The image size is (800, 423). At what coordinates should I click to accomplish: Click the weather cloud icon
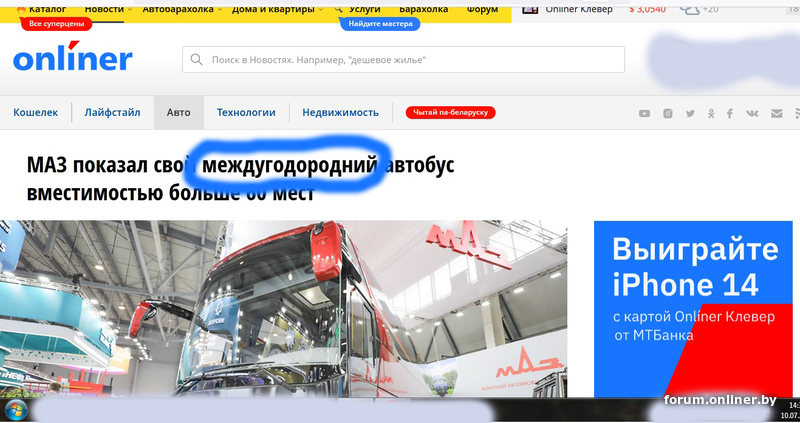coord(689,9)
